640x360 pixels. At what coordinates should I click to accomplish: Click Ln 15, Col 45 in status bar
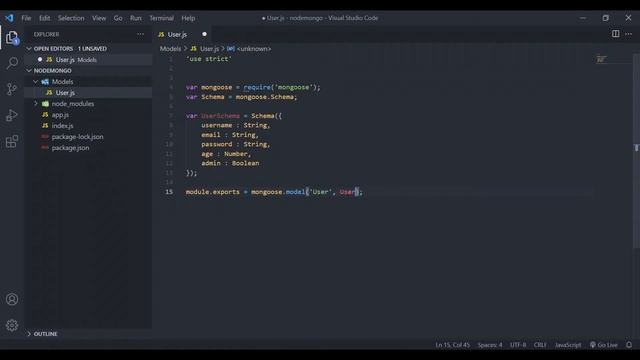(452, 345)
